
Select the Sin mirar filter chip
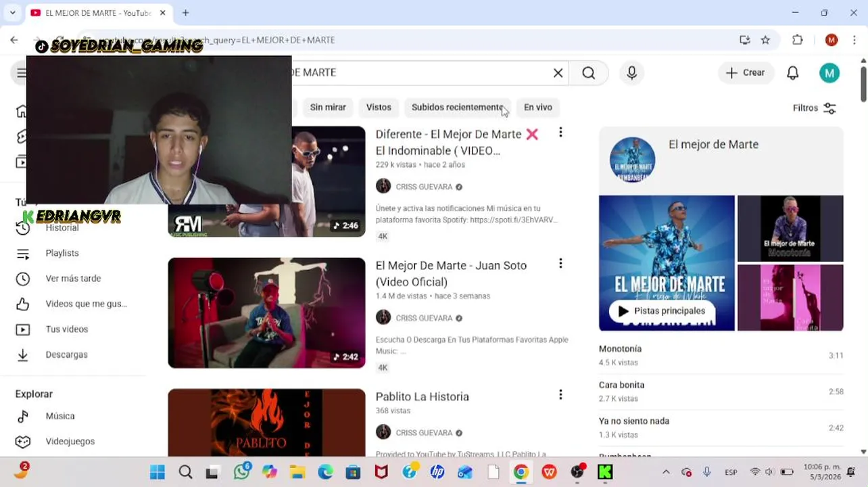click(328, 108)
